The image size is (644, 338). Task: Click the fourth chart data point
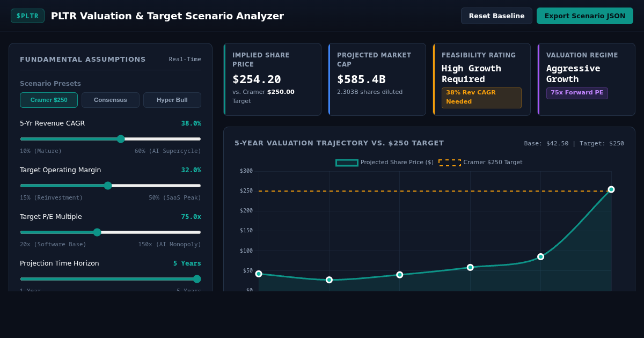click(x=470, y=267)
